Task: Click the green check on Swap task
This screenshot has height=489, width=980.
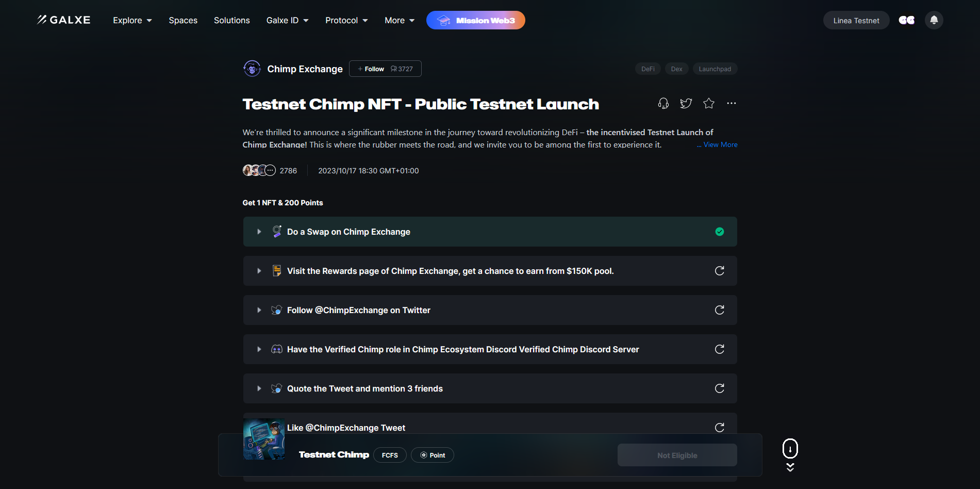Action: [x=720, y=232]
